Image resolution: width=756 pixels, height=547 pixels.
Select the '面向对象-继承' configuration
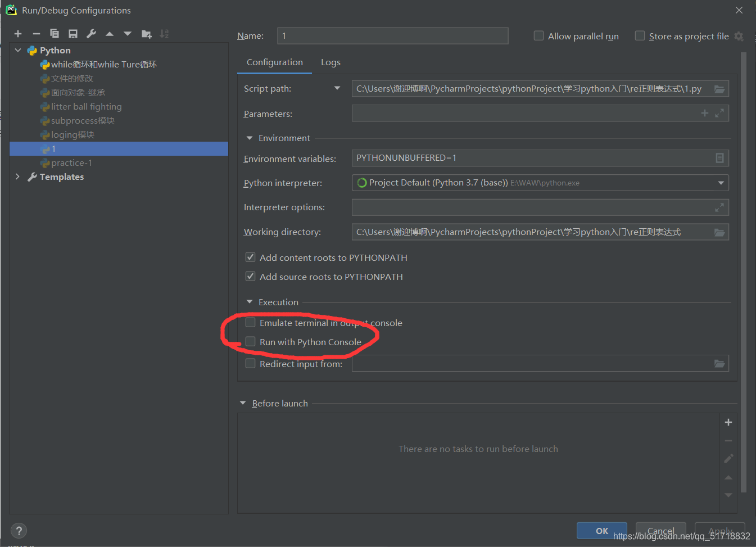click(x=78, y=93)
